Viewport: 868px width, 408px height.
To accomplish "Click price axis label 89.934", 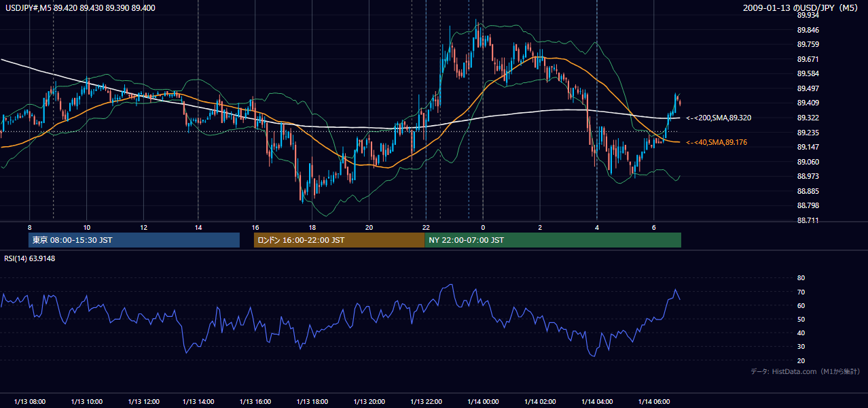I will (808, 15).
